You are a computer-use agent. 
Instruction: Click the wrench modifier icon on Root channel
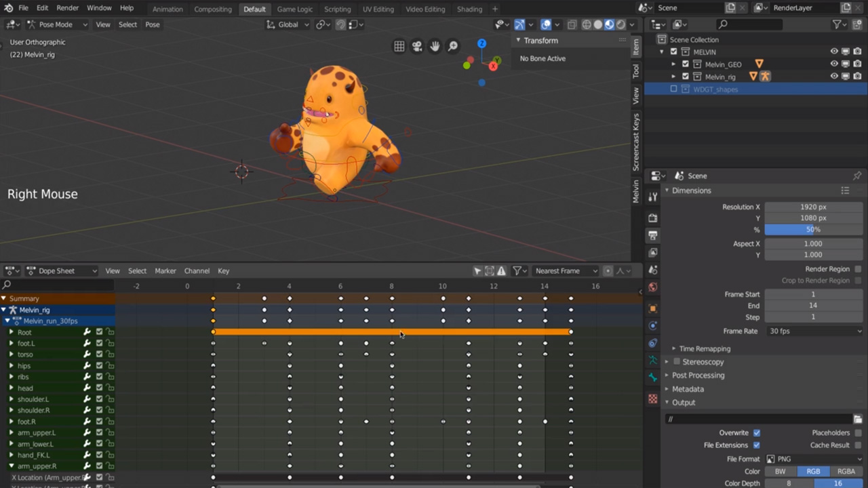(x=87, y=332)
